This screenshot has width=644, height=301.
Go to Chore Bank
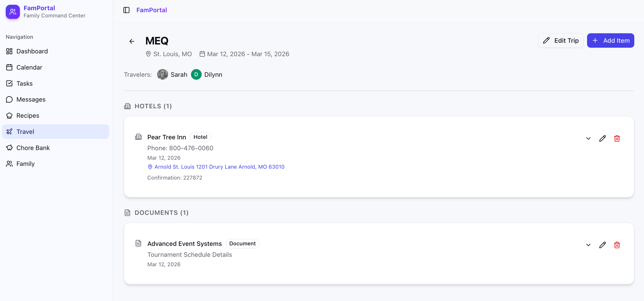click(x=33, y=148)
